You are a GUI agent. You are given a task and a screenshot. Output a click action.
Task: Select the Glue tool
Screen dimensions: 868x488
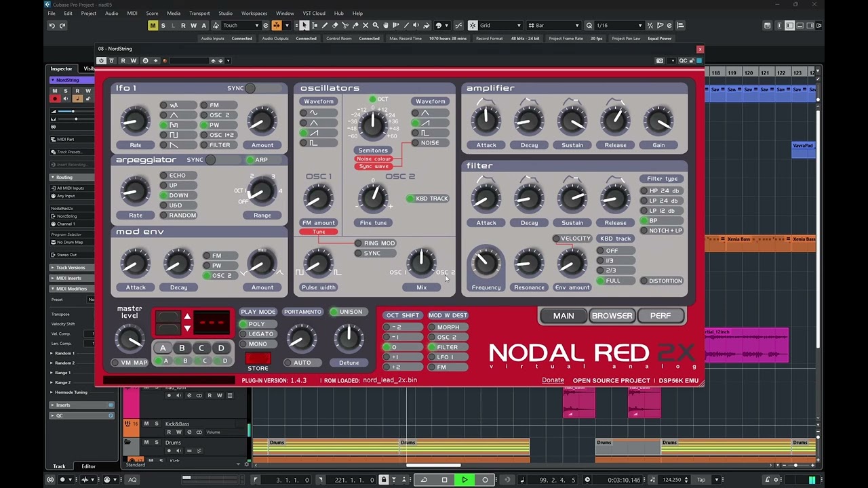tap(355, 26)
